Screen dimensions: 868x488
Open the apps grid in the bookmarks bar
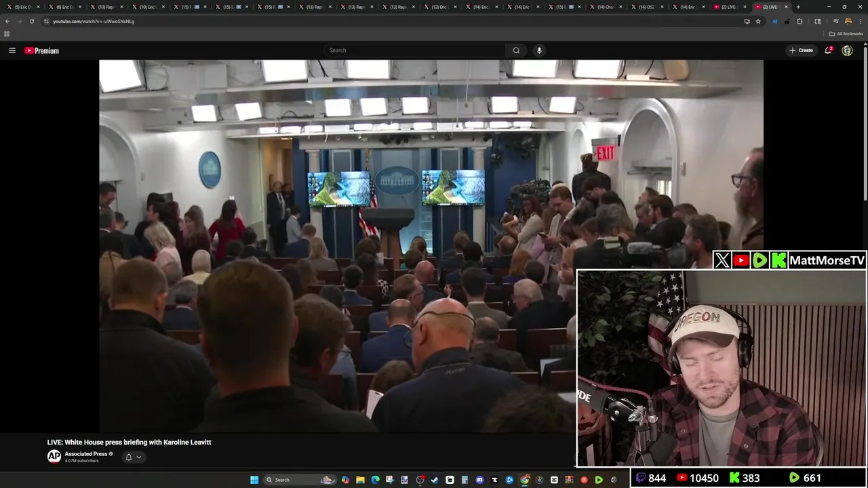click(x=7, y=34)
